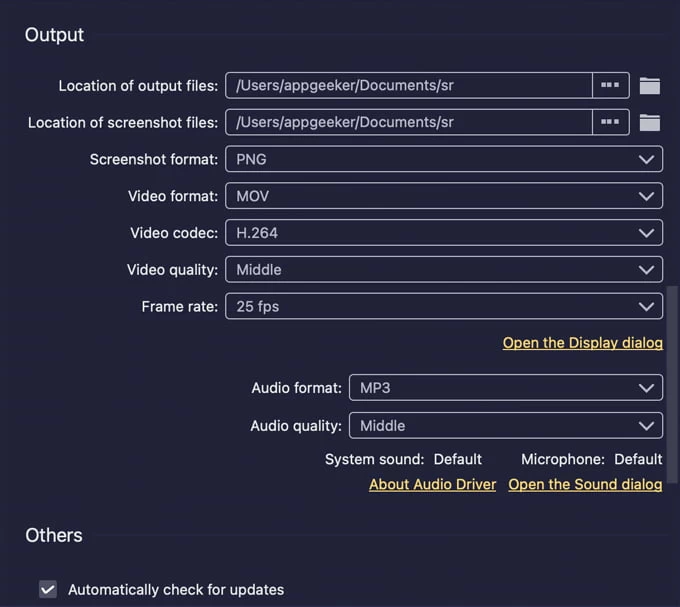This screenshot has width=680, height=607.
Task: Open the Screenshot format dropdown
Action: (x=443, y=159)
